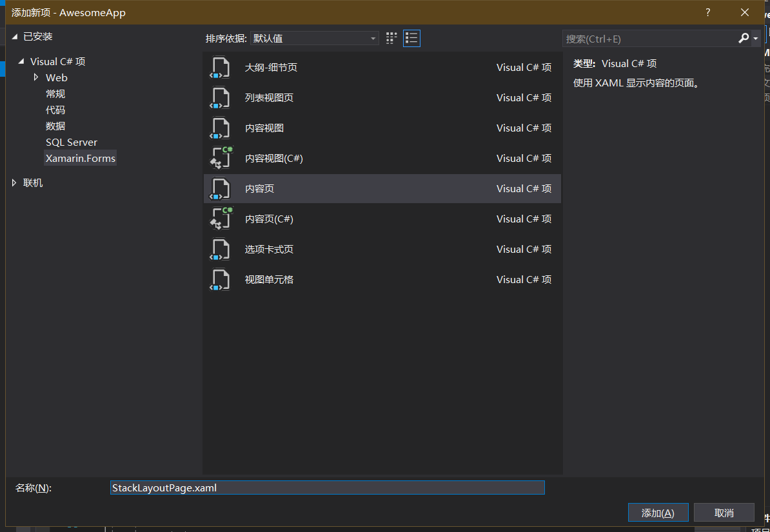This screenshot has width=770, height=532.
Task: Click the search box 搜索(Ctrl+E)
Action: (649, 38)
